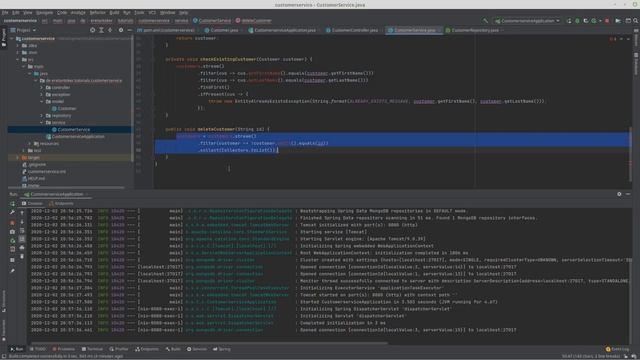Screen dimensions: 640x360
Task: Open the TODO tool window button
Action: click(38, 349)
